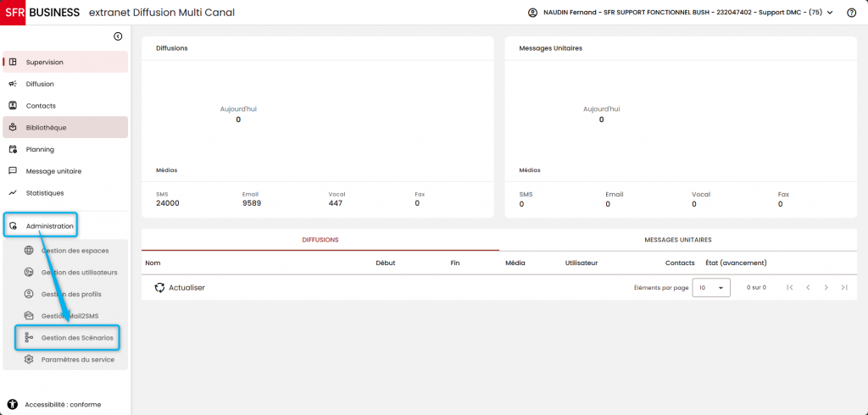Click the Gestion des Scénarios workflow icon

(x=29, y=338)
